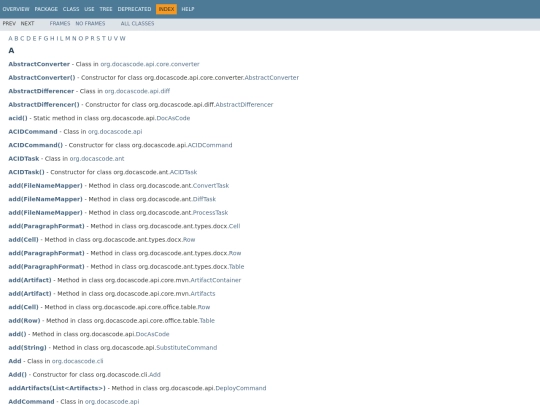Jump to index letter D

click(x=28, y=38)
